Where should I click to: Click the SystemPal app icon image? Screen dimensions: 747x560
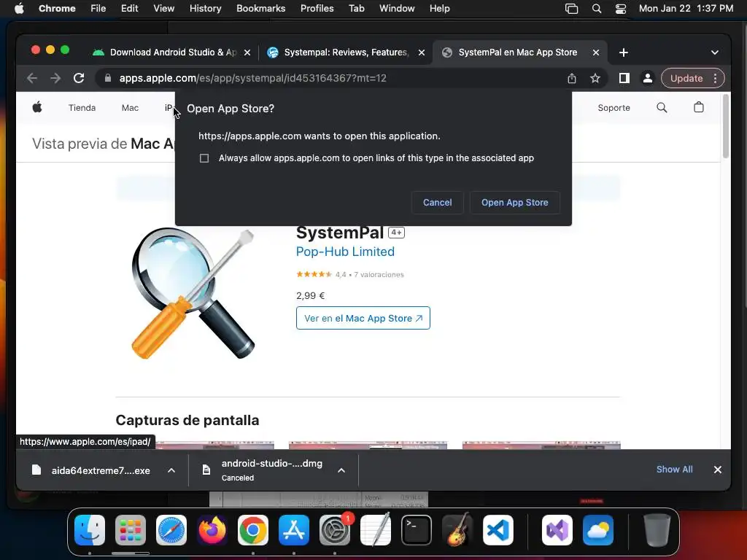point(193,293)
